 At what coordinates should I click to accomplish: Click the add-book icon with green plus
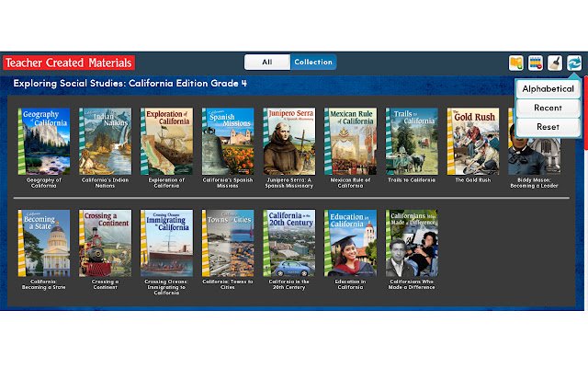pyautogui.click(x=516, y=63)
